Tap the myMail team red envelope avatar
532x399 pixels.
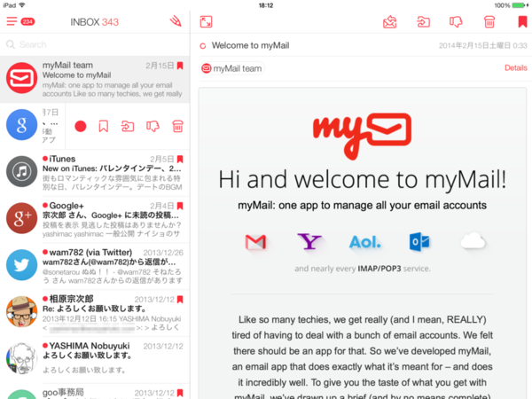pyautogui.click(x=21, y=78)
